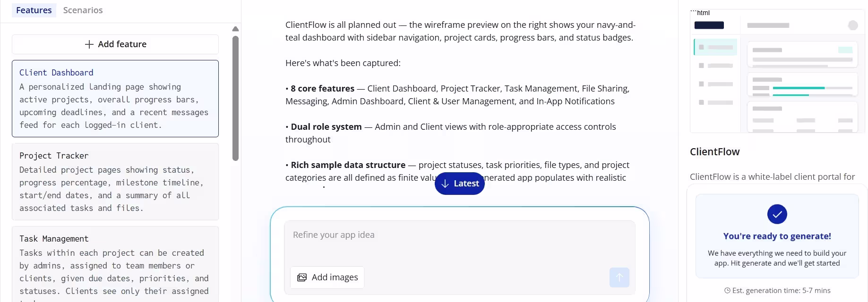Click the Here's what's been captured line

(343, 63)
